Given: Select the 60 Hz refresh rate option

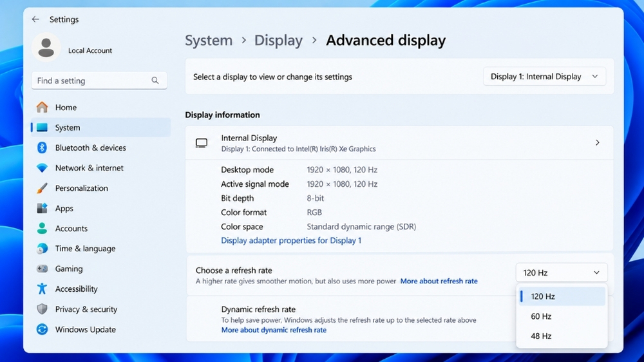Looking at the screenshot, I should (562, 316).
